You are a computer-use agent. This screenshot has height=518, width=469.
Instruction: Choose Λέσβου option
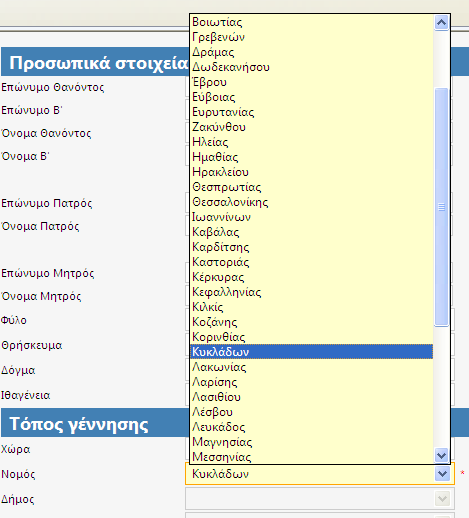(312, 412)
